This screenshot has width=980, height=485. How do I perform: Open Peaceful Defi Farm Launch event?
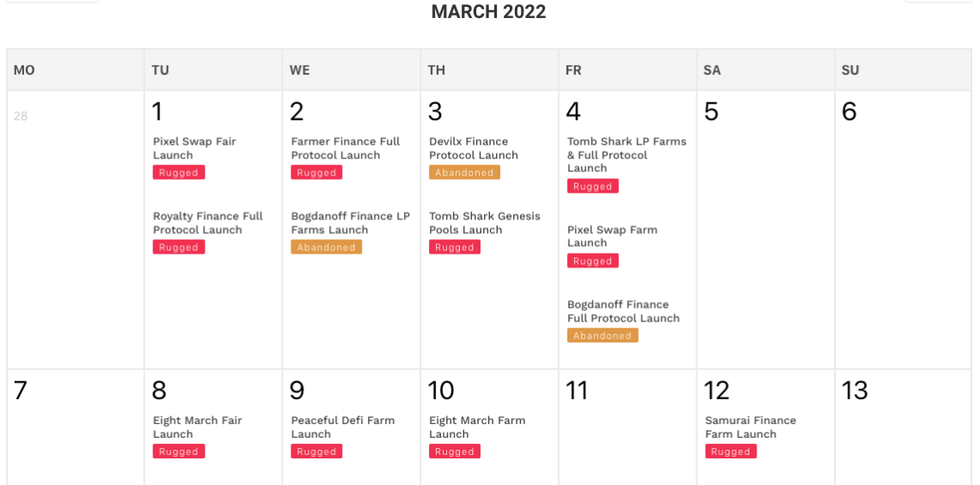(x=343, y=427)
